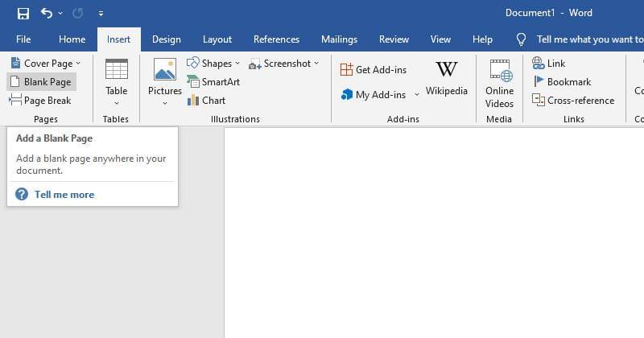Viewport: 644px width, 338px height.
Task: Switch to the Design tab
Action: click(x=167, y=39)
